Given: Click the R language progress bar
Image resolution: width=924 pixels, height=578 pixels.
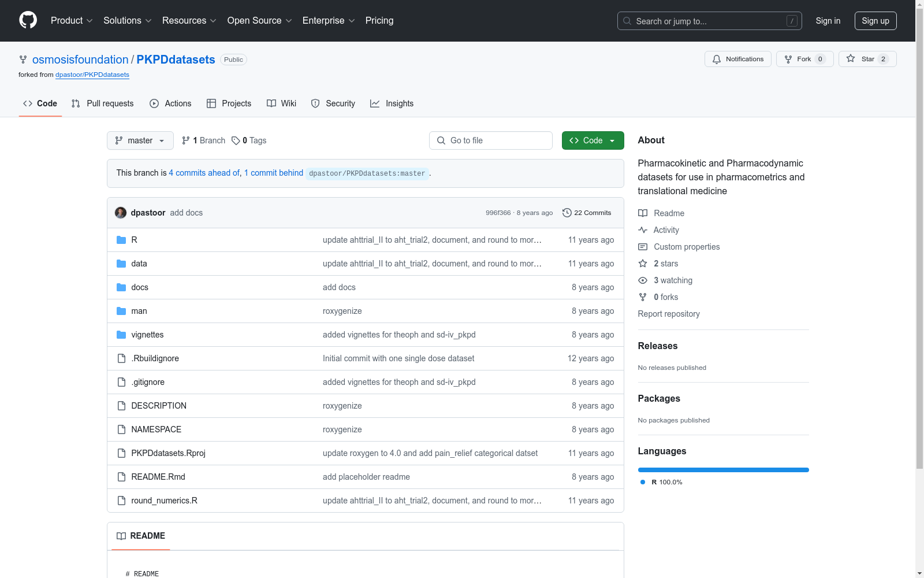Looking at the screenshot, I should coord(724,470).
